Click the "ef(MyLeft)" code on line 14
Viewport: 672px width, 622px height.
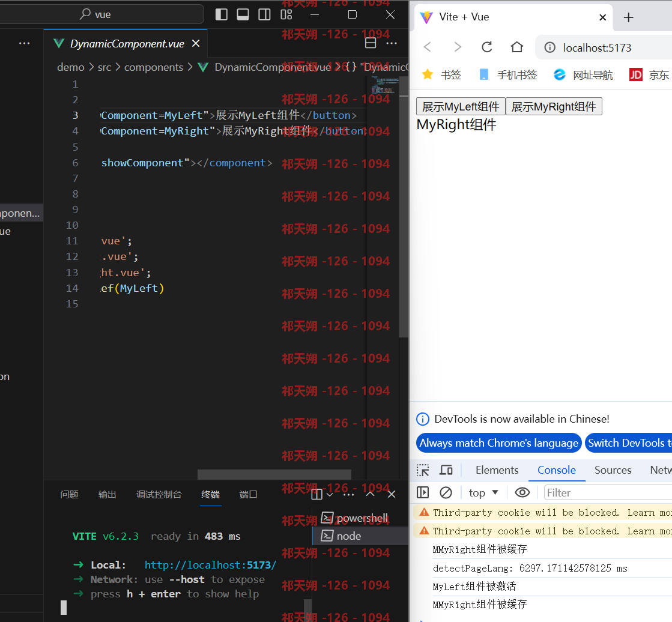(x=133, y=288)
